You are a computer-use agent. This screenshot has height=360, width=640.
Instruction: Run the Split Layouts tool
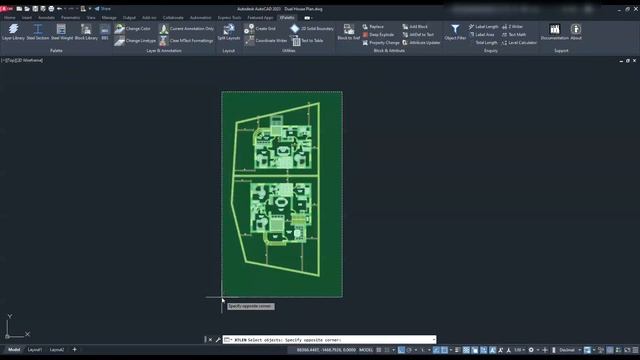[x=229, y=32]
